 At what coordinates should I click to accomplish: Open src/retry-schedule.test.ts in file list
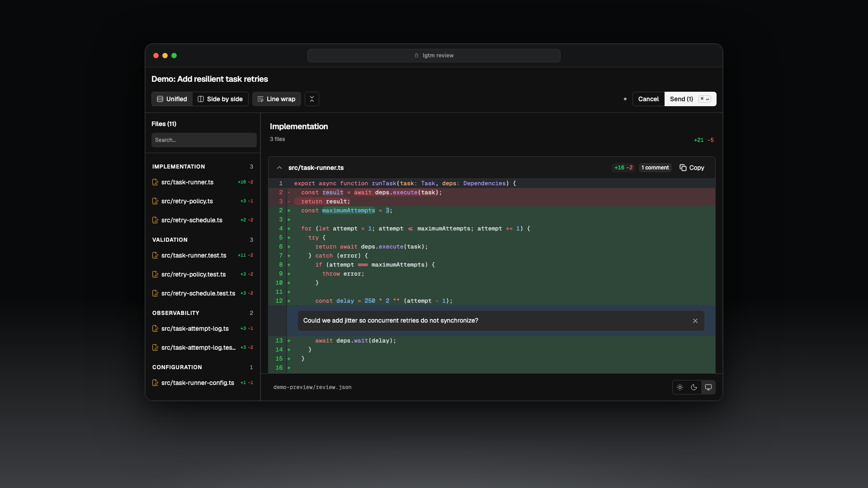coord(203,293)
